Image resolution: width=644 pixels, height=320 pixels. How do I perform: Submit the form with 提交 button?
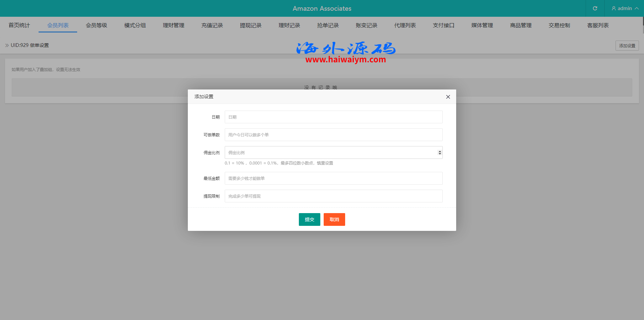click(309, 219)
